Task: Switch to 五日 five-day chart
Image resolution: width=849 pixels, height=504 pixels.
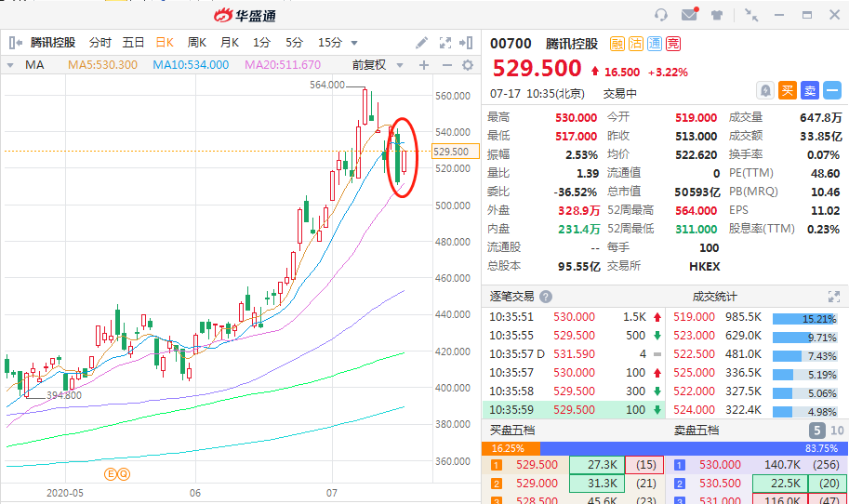Action: click(133, 42)
